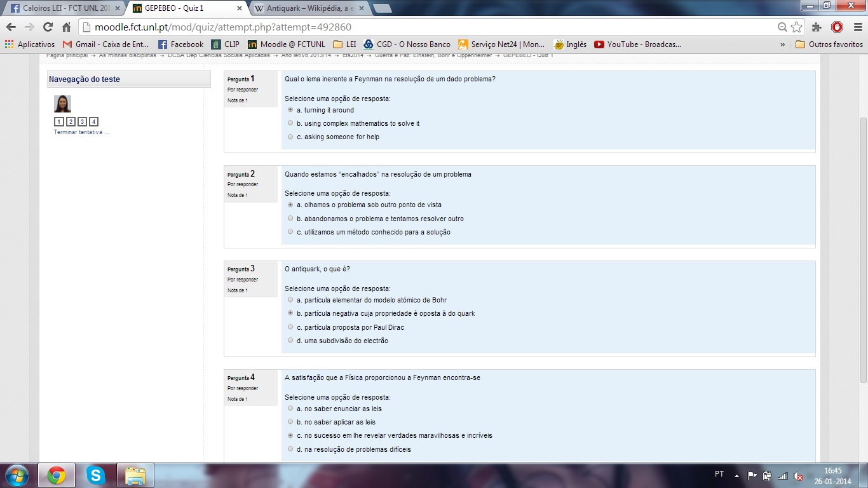Choose 'abandonamos o problema e tentamos resolver outro'
The width and height of the screenshot is (868, 488).
[290, 219]
